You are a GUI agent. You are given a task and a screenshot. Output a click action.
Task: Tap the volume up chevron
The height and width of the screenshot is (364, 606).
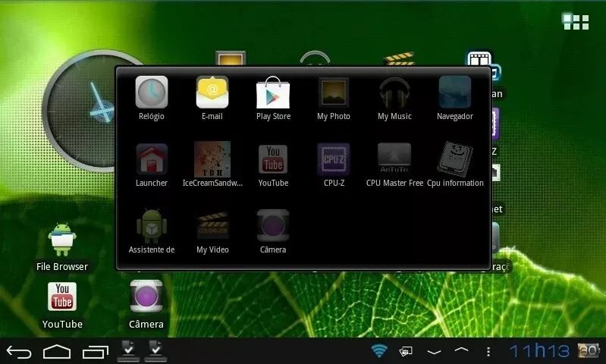tap(461, 350)
